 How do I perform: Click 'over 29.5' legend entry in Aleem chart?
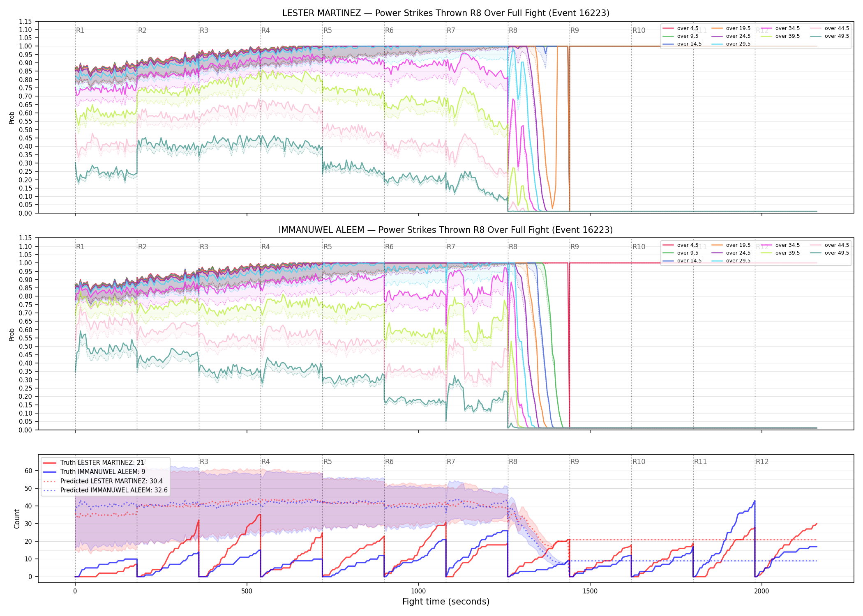(731, 261)
